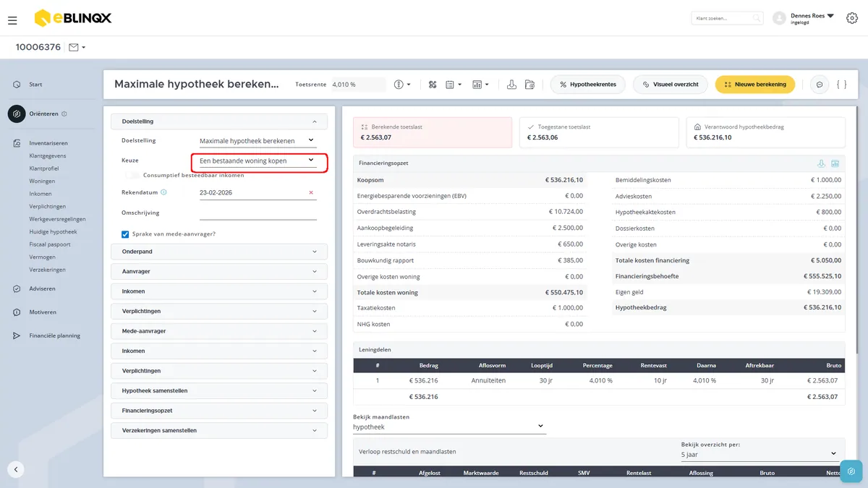Click the Oriënteren round icon
868x488 pixels.
tap(17, 114)
